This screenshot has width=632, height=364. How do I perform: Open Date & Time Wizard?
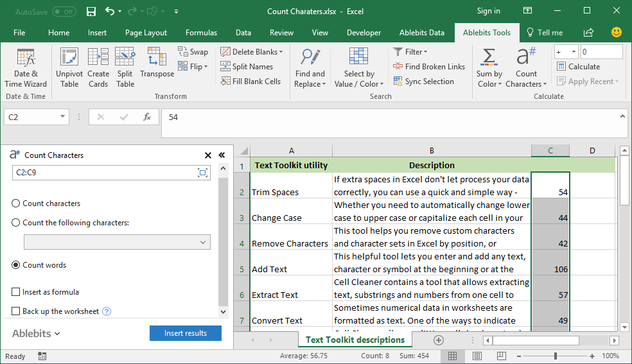(26, 67)
